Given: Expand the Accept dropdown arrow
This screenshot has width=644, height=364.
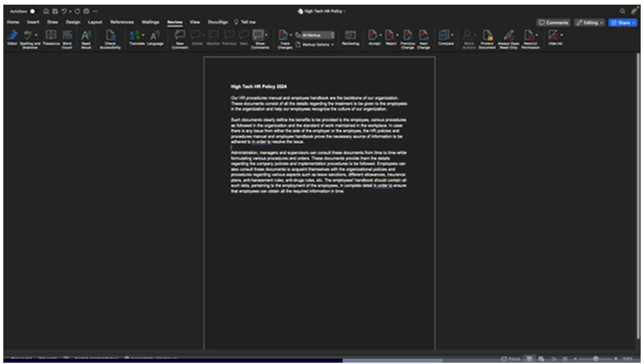Looking at the screenshot, I should click(380, 35).
